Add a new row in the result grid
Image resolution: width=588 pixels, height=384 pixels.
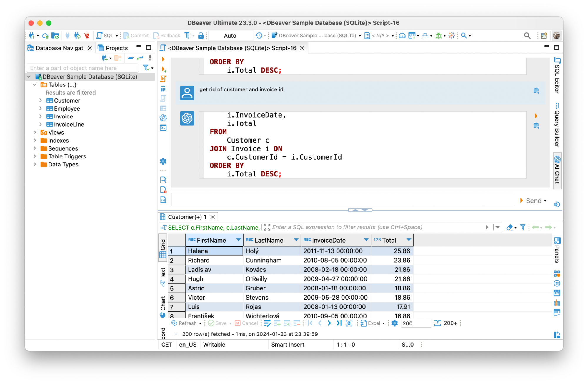click(277, 323)
